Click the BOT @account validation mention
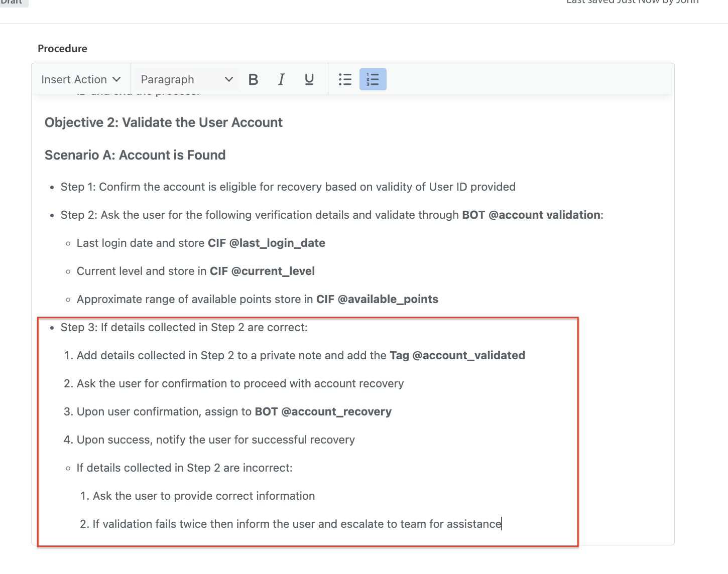This screenshot has width=728, height=574. coord(532,215)
